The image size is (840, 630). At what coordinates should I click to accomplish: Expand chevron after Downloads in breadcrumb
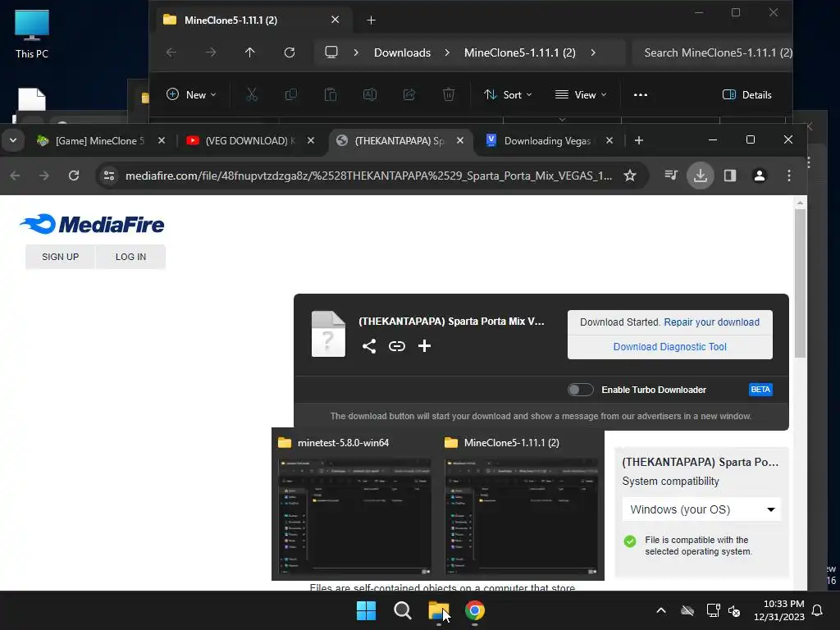point(447,52)
